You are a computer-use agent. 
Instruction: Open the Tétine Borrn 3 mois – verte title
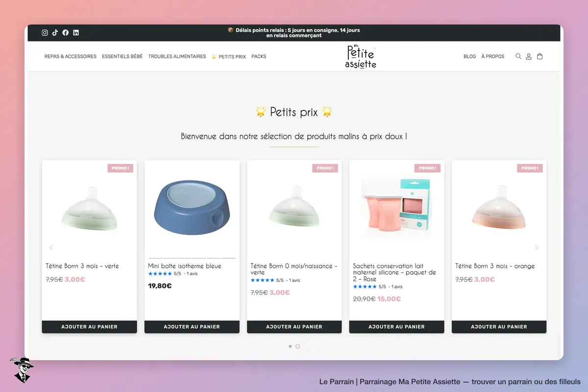point(82,266)
